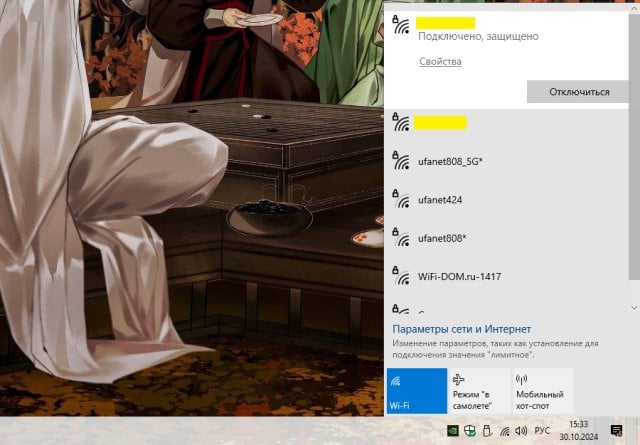Open the Свойства link of connected network
The height and width of the screenshot is (445, 640).
tap(440, 62)
